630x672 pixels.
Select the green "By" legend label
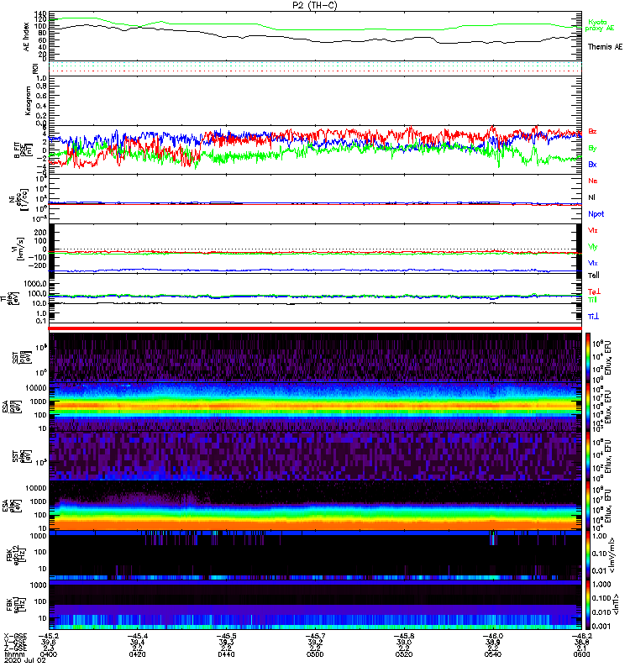592,149
